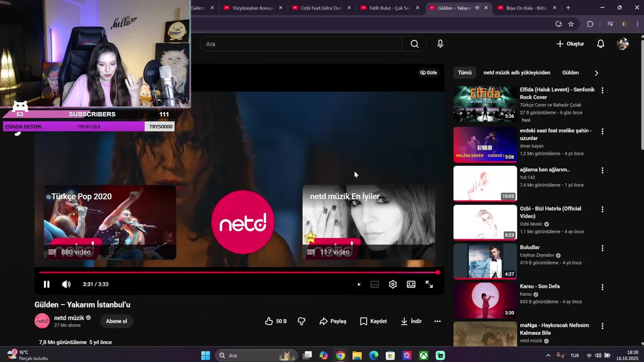The image size is (644, 362).
Task: Hide end screen with Gizle button
Action: click(429, 72)
